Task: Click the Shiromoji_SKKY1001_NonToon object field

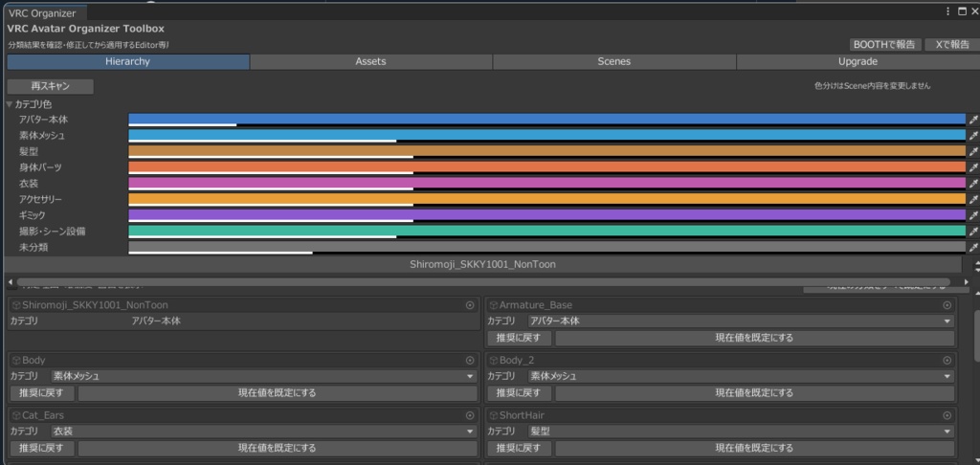Action: [244, 305]
